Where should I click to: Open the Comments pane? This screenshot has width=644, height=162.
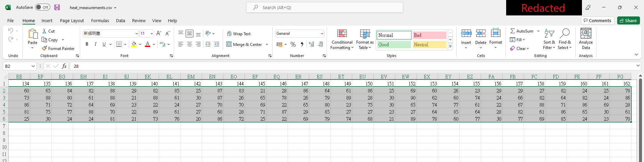(x=597, y=20)
